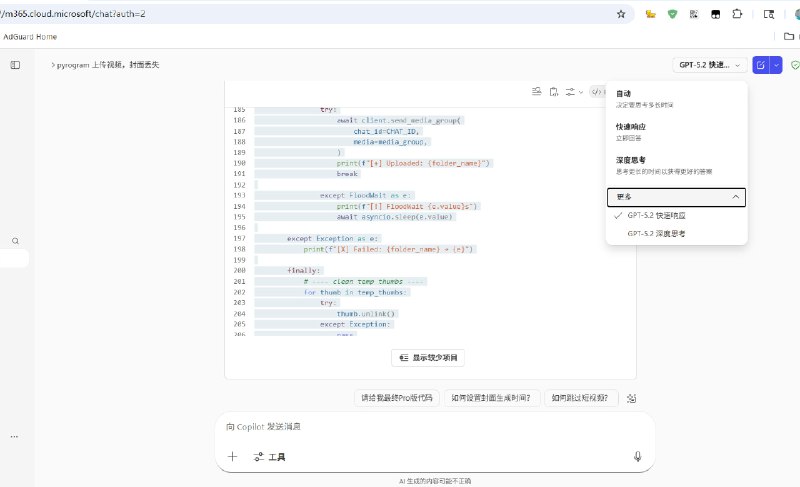Open the 工具 tools button
The width and height of the screenshot is (800, 487).
coord(269,457)
